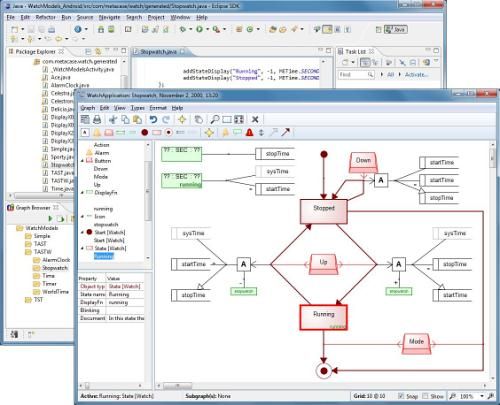
Task: Select the magnifying glass zoom tool
Action: pos(215,119)
